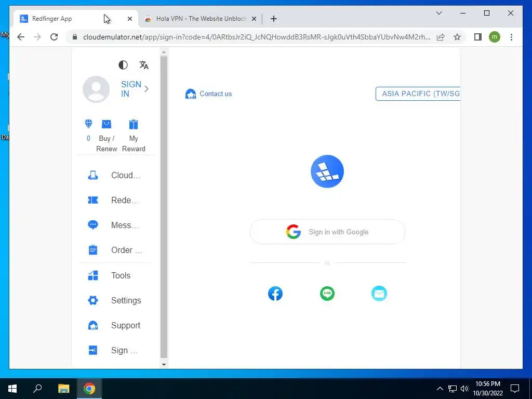Close the Hola VPN tab
This screenshot has width=532, height=399.
click(x=254, y=19)
